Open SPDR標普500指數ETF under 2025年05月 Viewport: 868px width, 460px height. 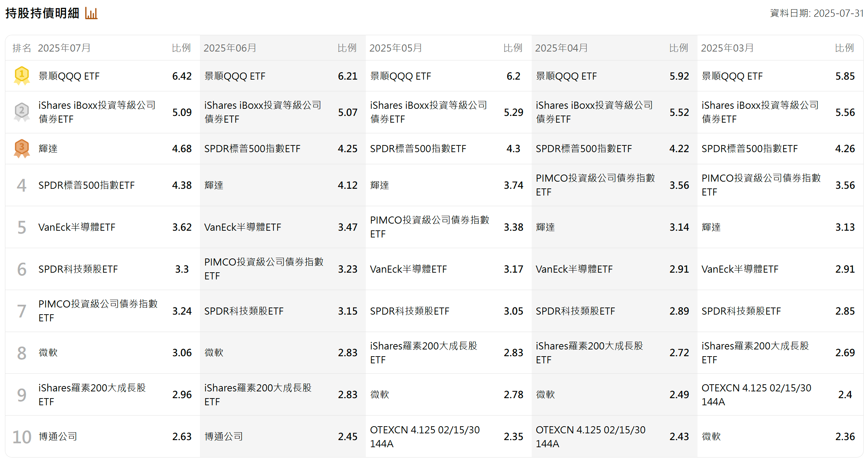click(418, 148)
